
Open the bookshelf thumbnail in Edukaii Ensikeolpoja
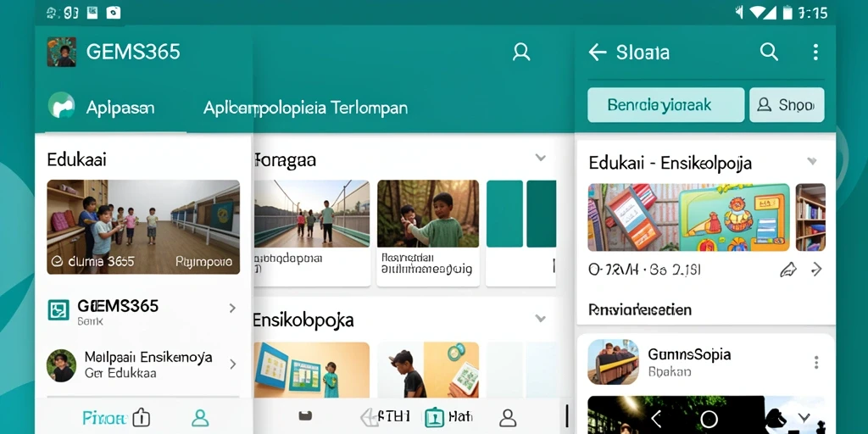point(810,218)
